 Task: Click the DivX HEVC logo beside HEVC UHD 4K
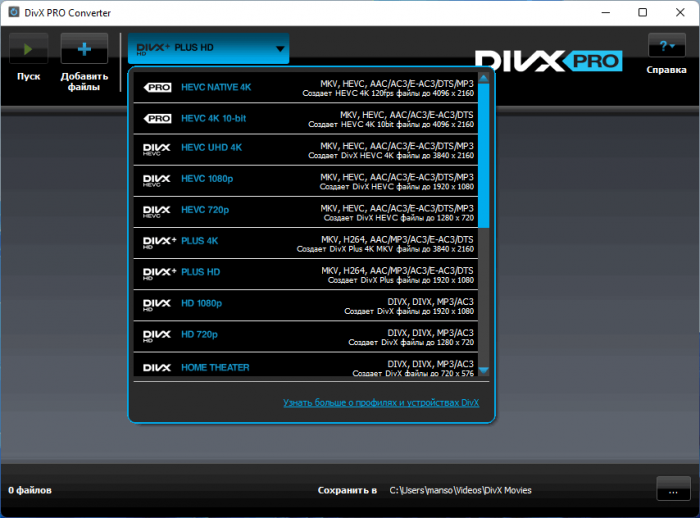157,150
